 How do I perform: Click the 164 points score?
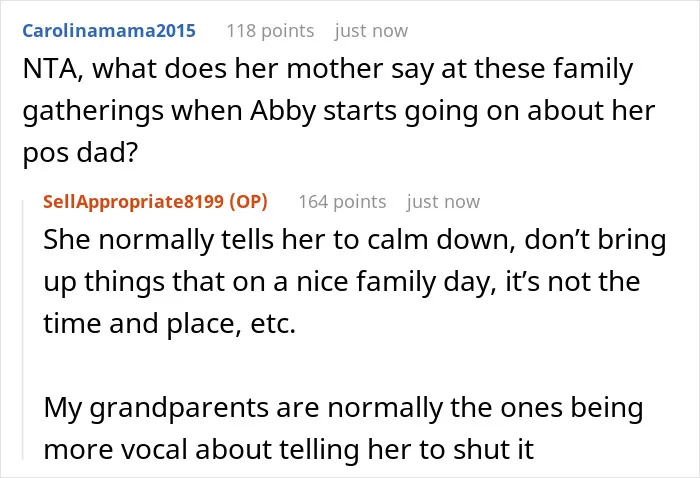[342, 202]
